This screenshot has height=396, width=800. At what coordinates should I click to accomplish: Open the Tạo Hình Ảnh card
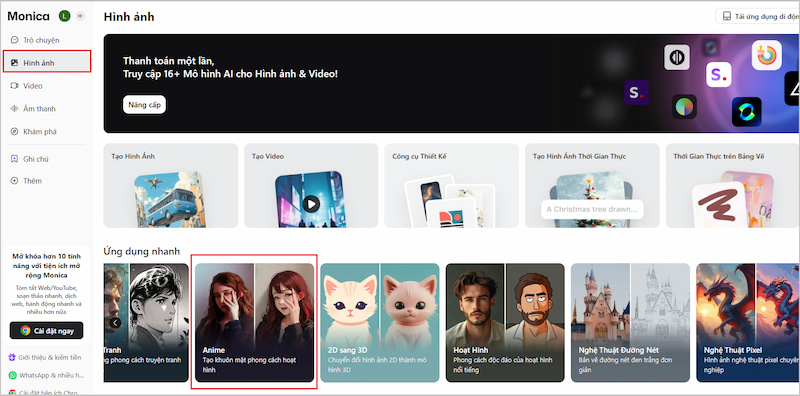tap(170, 185)
